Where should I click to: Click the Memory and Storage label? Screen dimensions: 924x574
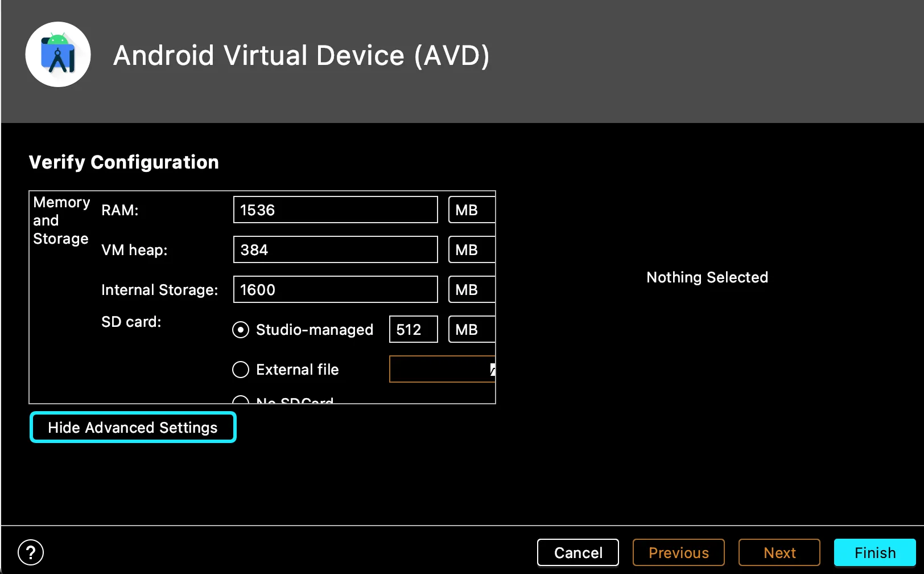click(x=61, y=220)
